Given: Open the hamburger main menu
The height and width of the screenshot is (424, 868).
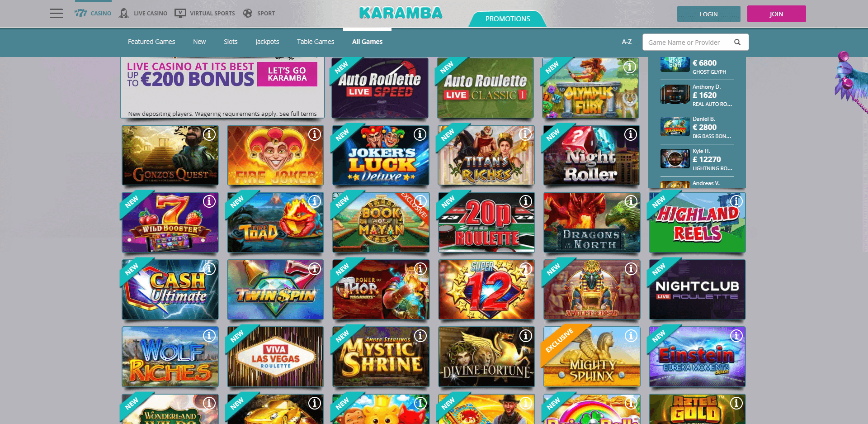Looking at the screenshot, I should pyautogui.click(x=57, y=14).
